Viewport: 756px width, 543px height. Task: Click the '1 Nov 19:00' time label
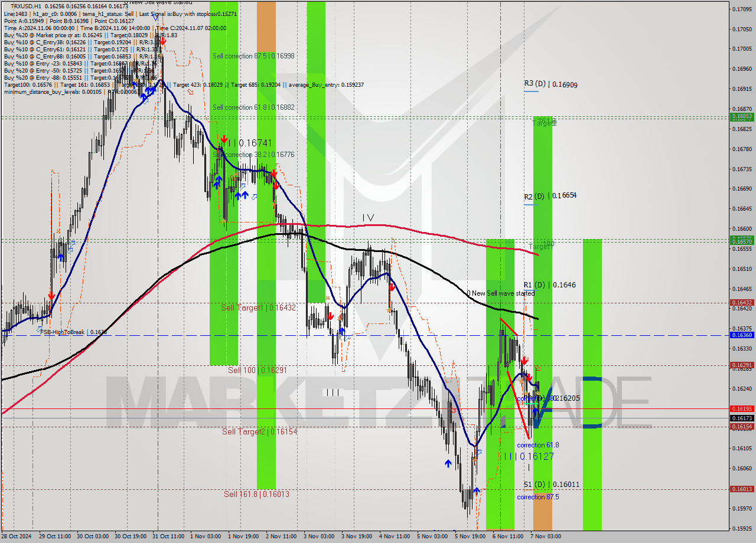(x=243, y=537)
